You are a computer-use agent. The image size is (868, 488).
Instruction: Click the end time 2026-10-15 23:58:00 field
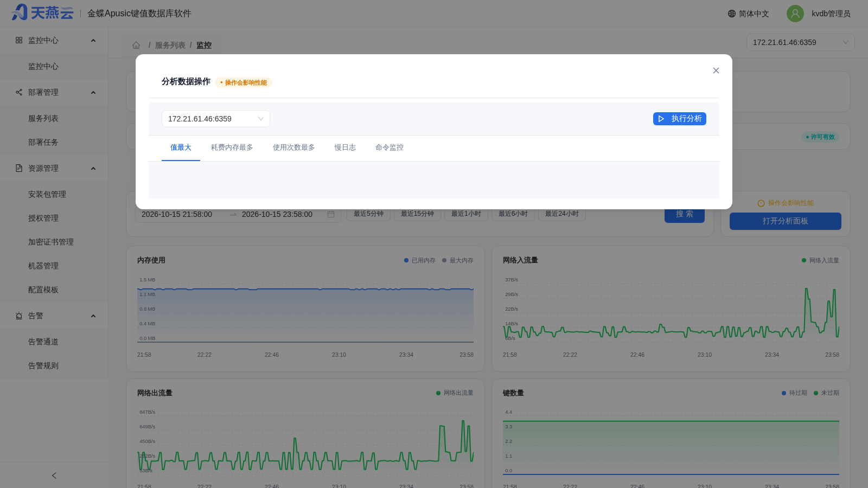pos(277,214)
